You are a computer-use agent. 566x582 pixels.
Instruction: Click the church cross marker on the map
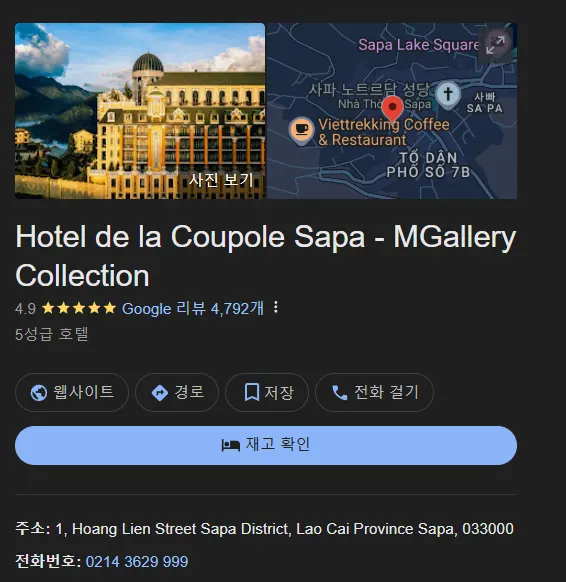448,95
